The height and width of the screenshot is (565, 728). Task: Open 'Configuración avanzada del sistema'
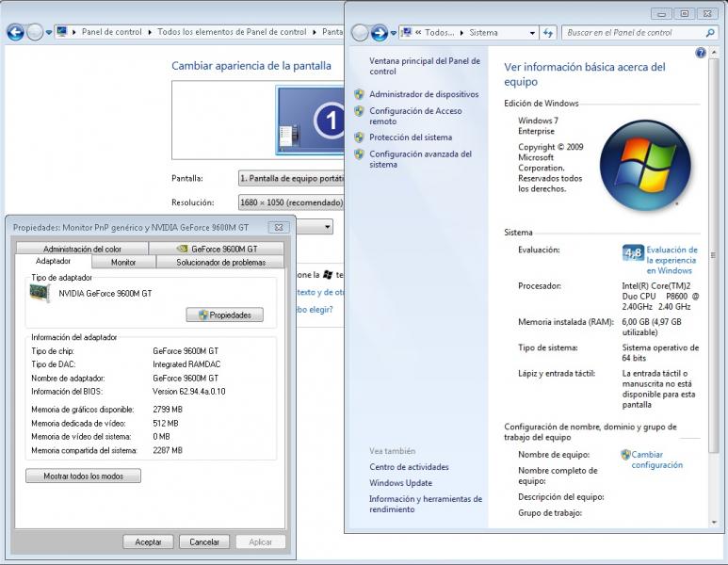[x=420, y=159]
